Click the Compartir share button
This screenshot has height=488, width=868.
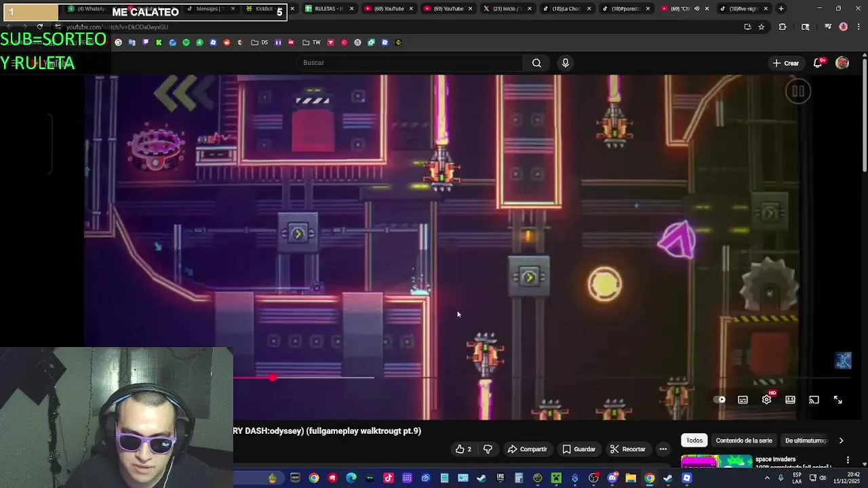528,449
